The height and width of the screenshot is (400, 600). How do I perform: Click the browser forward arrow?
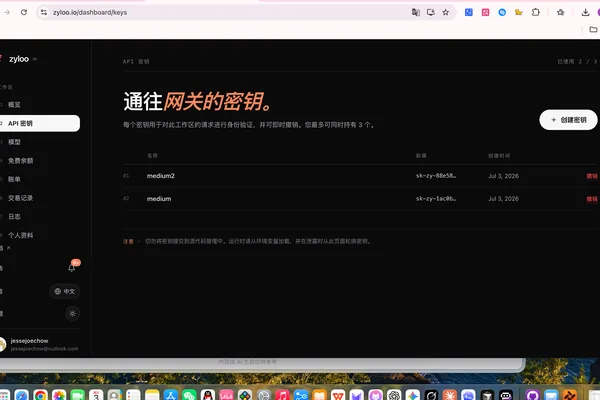pos(7,12)
